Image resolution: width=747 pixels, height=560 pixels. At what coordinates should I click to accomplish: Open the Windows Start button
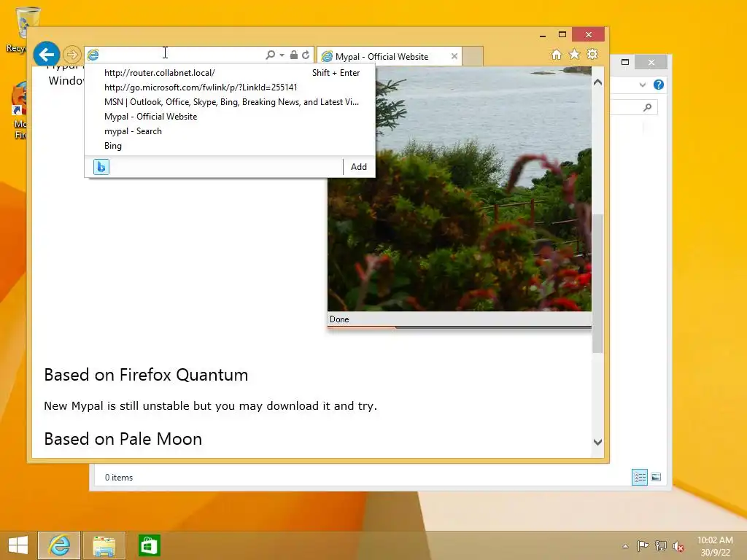pos(18,545)
